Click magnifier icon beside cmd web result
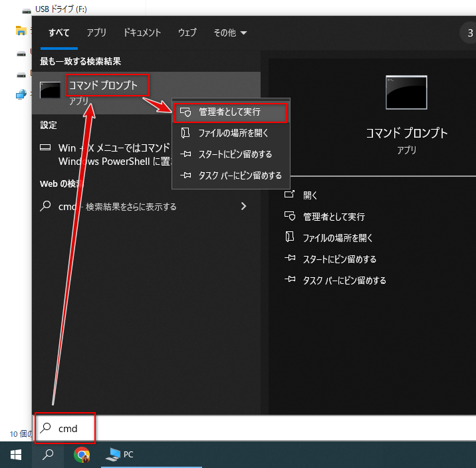Screen dimensions: 476x468 (x=45, y=206)
